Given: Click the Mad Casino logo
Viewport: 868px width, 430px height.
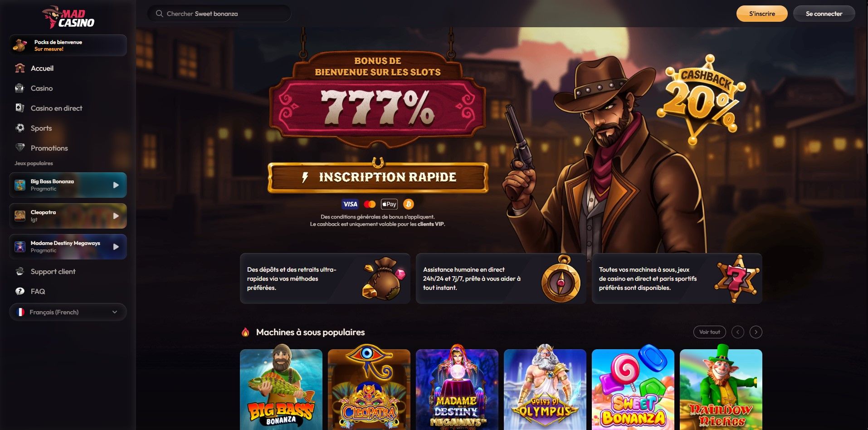Looking at the screenshot, I should coord(68,17).
